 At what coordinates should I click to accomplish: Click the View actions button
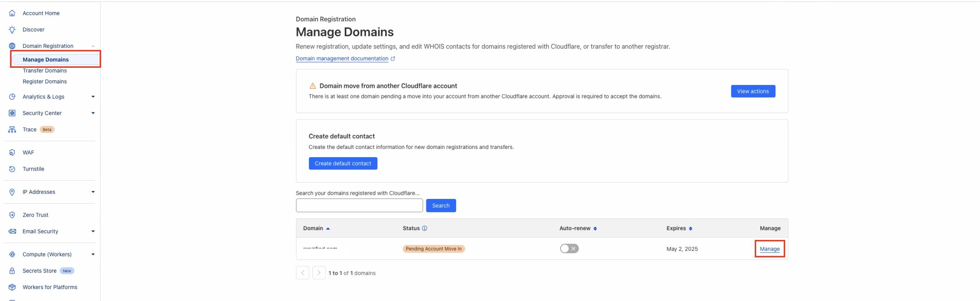pos(753,91)
